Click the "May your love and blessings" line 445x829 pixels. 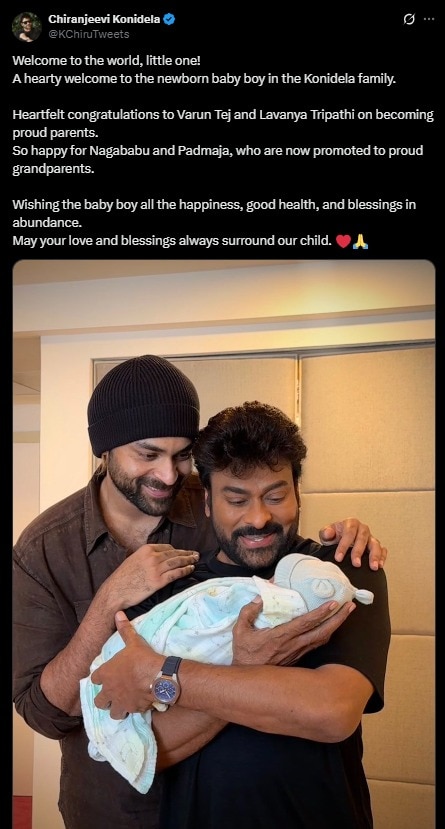(173, 241)
